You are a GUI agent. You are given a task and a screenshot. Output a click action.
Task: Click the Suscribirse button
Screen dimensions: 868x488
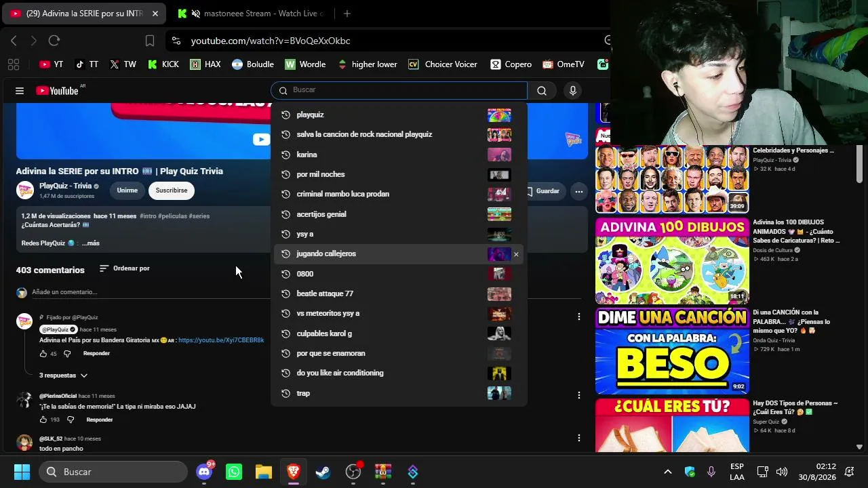[x=172, y=191]
